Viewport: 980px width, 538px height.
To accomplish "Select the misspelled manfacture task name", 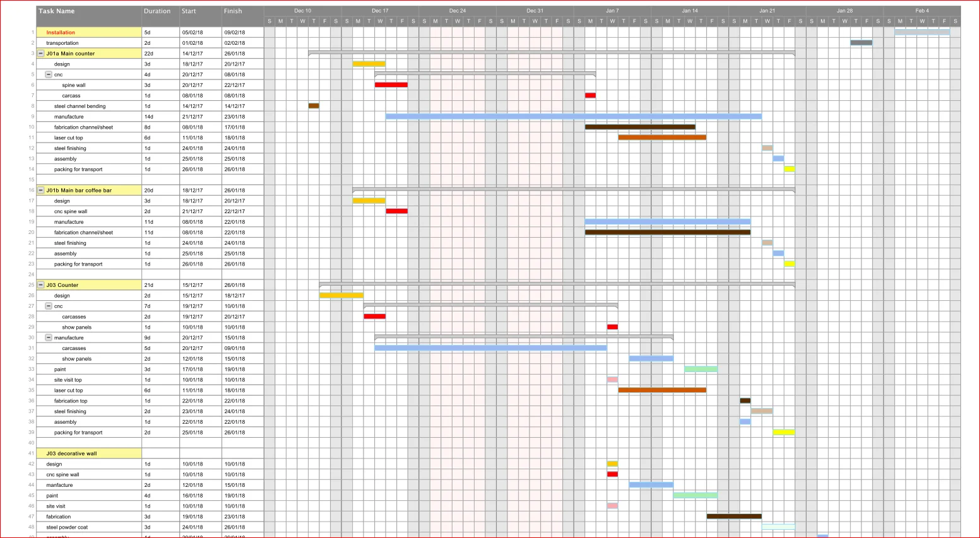I will point(59,485).
